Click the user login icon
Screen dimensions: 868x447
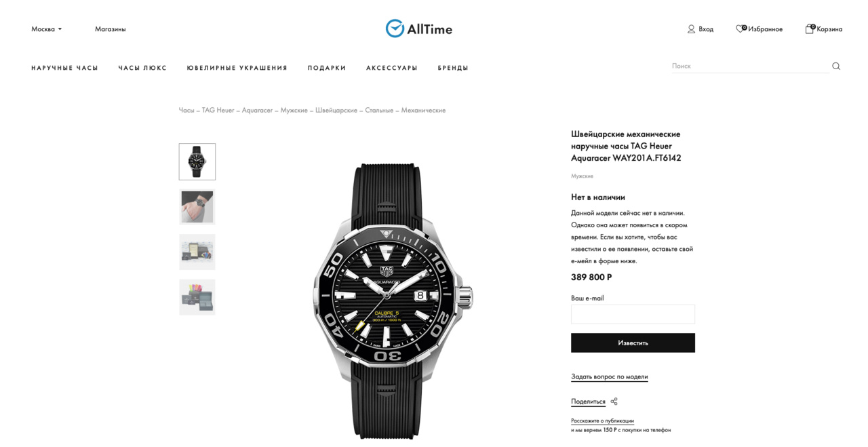(x=691, y=29)
